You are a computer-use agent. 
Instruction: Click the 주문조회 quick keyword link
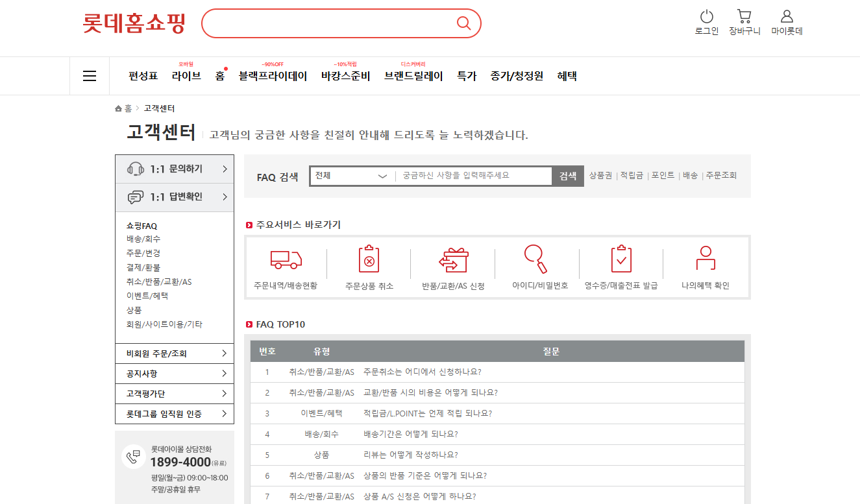point(721,175)
